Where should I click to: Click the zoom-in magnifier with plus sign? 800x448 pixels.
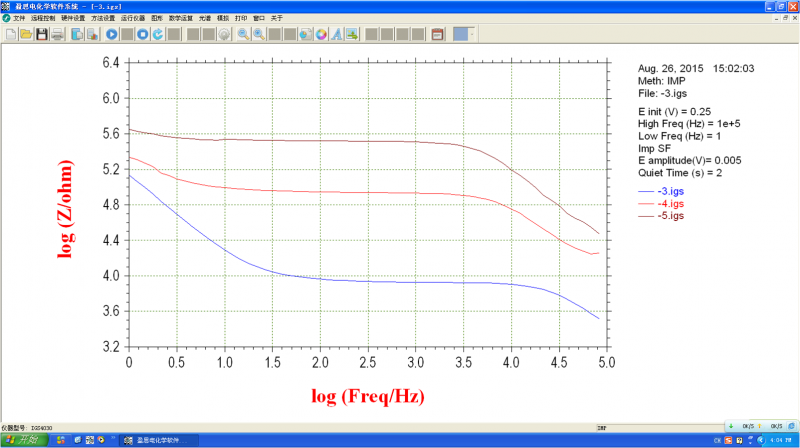click(259, 34)
